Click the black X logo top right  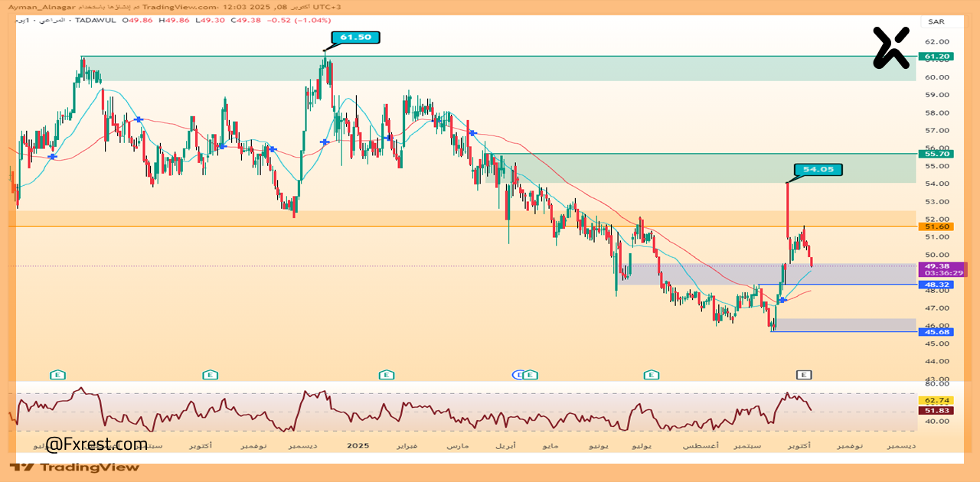click(x=891, y=47)
